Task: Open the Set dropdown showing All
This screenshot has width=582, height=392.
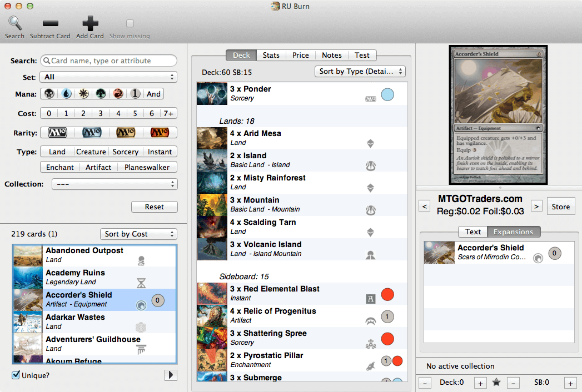Action: (108, 77)
